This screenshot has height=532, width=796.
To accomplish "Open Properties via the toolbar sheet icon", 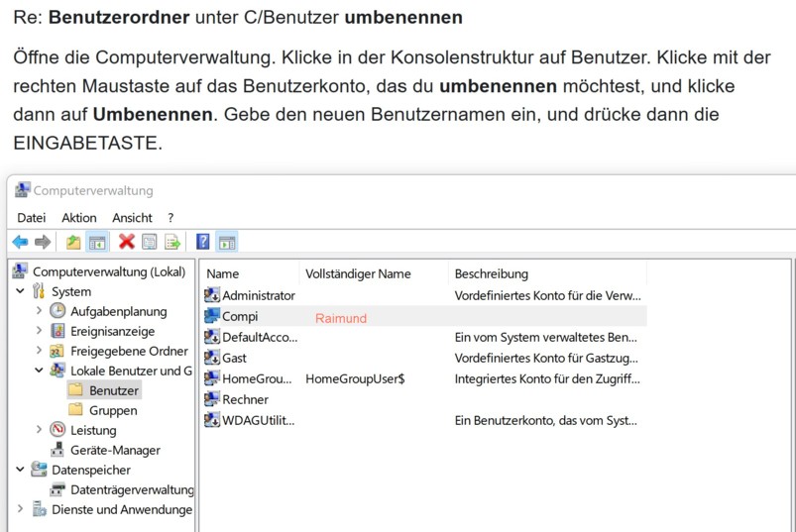I will [x=150, y=242].
